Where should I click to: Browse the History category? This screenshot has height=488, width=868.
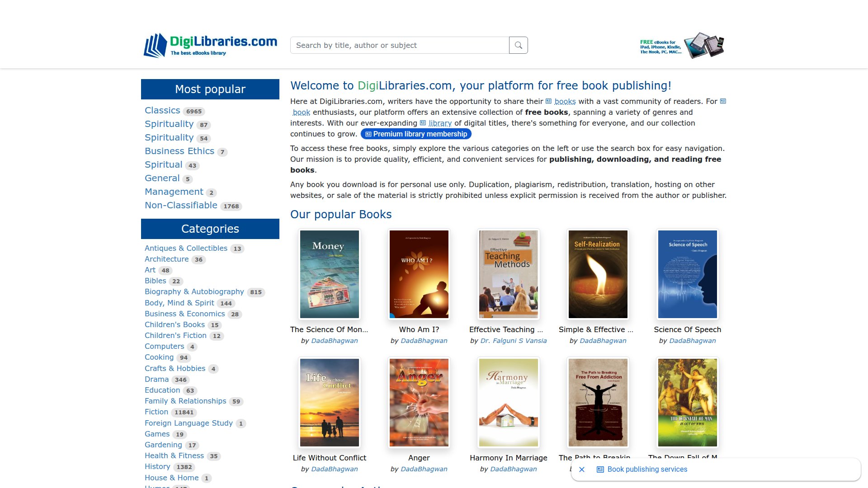click(157, 466)
